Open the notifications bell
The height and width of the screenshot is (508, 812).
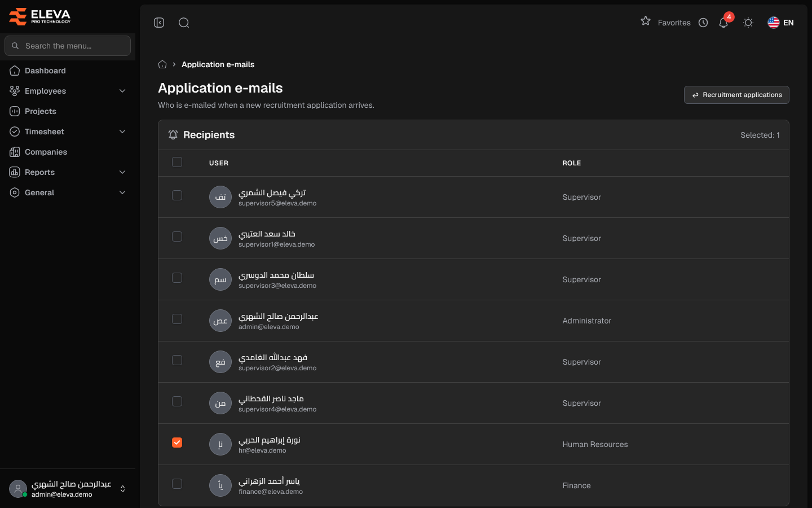723,23
